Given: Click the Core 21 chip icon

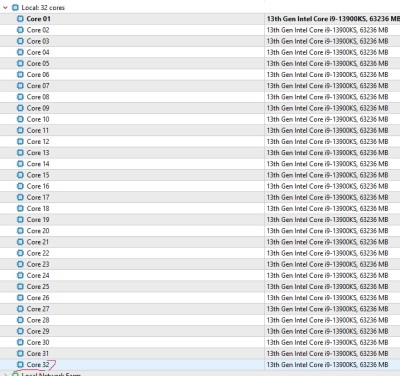Looking at the screenshot, I should [x=20, y=242].
